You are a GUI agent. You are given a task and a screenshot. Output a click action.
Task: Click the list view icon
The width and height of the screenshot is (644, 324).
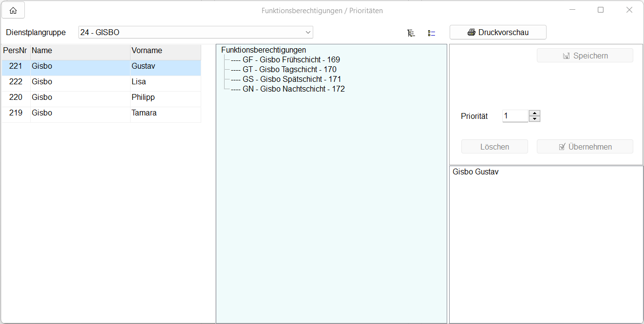(x=431, y=33)
